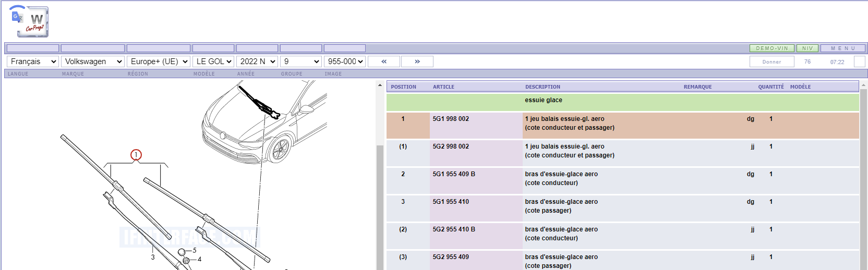Click description in the 5G2 955 410 B row
Viewport: 868px width, 270px height.
pyautogui.click(x=561, y=234)
